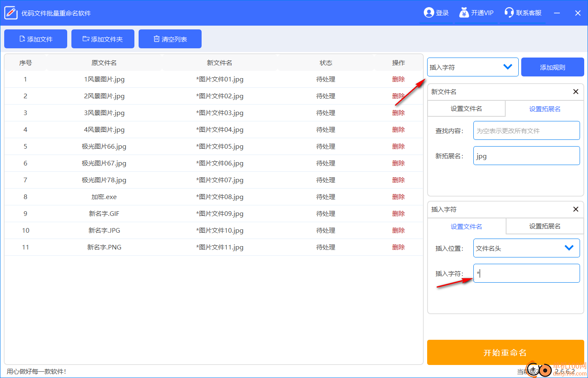Close the 插入字符 rule panel
This screenshot has width=588, height=378.
click(576, 209)
